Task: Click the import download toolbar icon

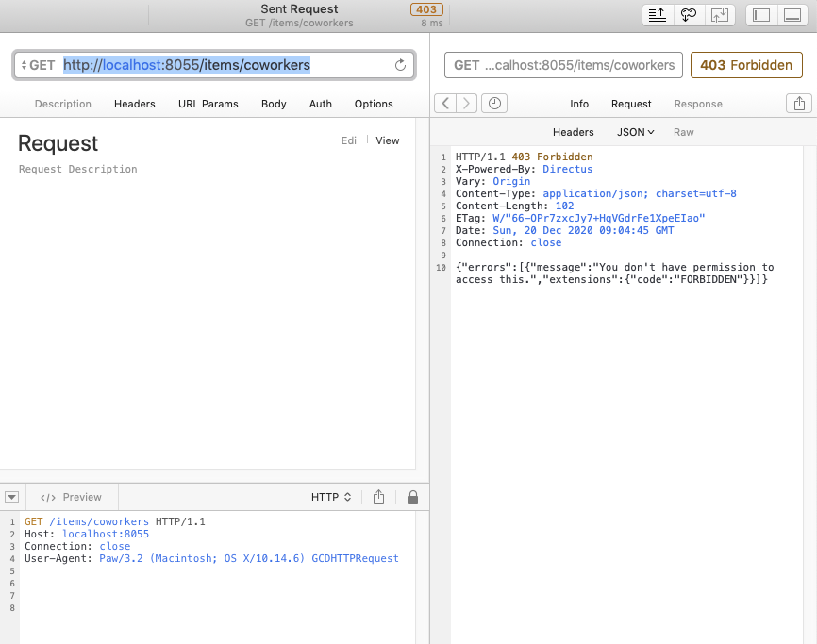Action: pyautogui.click(x=720, y=15)
